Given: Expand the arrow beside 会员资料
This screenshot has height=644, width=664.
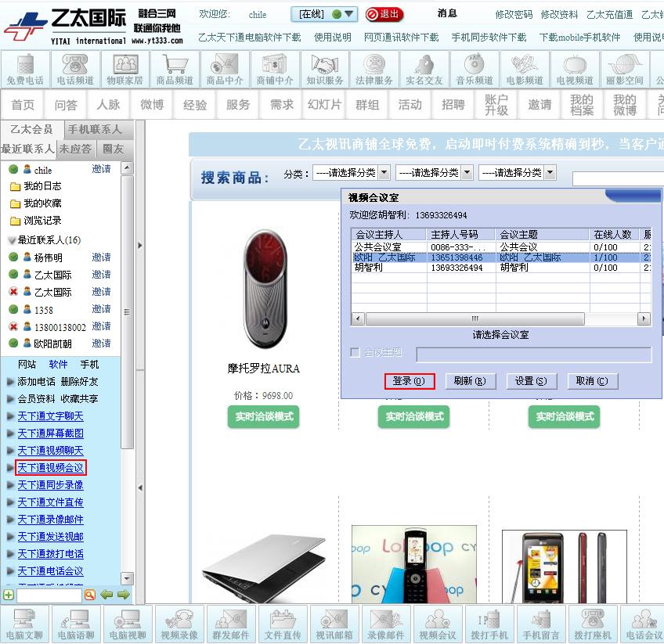Looking at the screenshot, I should [11, 399].
